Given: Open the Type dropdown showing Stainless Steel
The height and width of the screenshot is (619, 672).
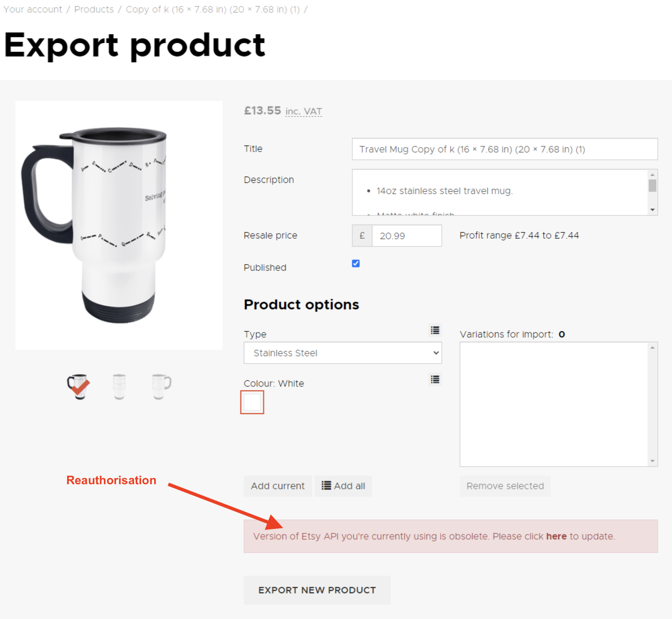Looking at the screenshot, I should 342,353.
